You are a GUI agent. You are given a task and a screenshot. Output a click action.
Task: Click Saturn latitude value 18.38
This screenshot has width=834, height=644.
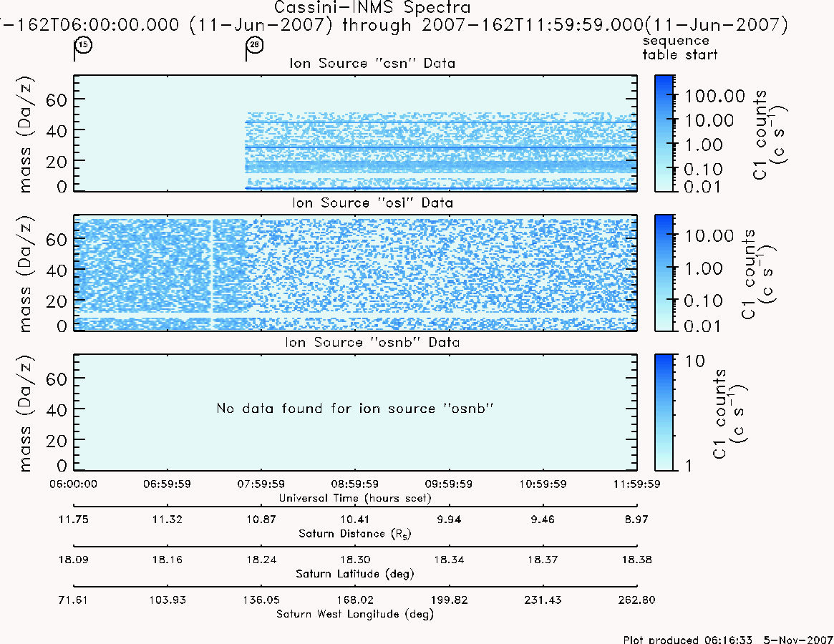(636, 560)
